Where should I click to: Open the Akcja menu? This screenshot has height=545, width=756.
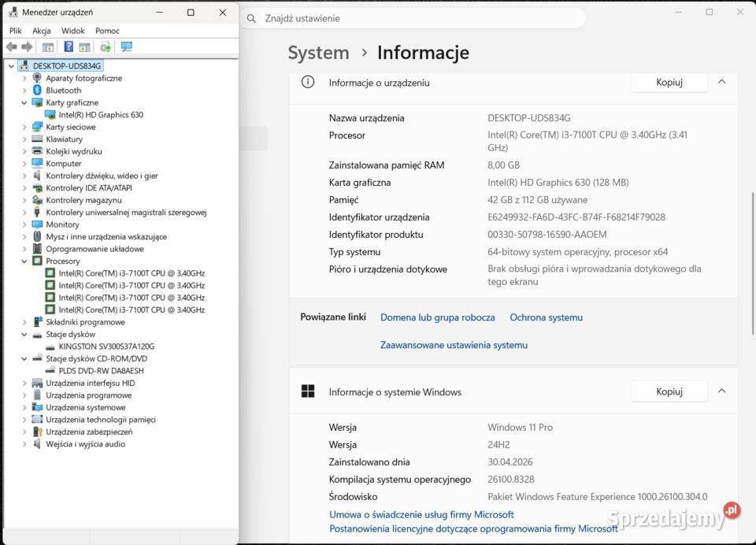click(x=42, y=31)
